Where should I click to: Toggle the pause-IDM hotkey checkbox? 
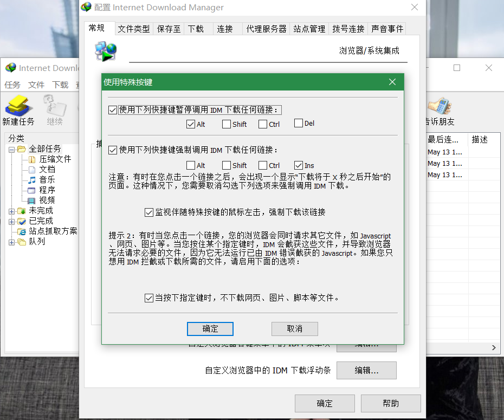tap(113, 110)
